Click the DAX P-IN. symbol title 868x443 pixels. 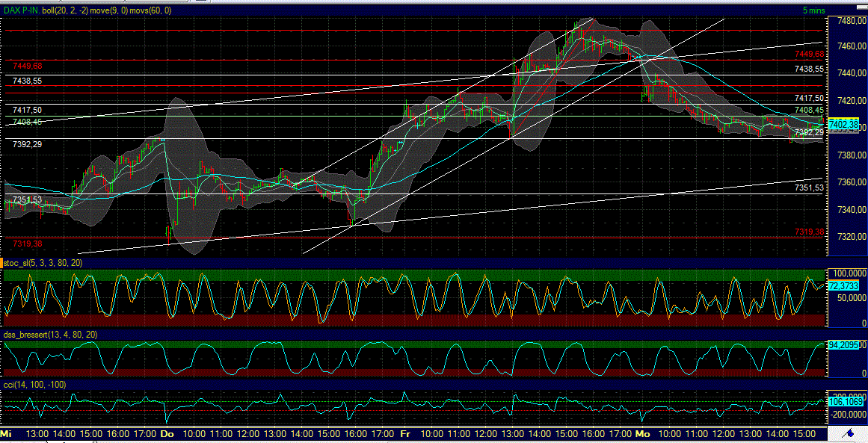pos(23,11)
